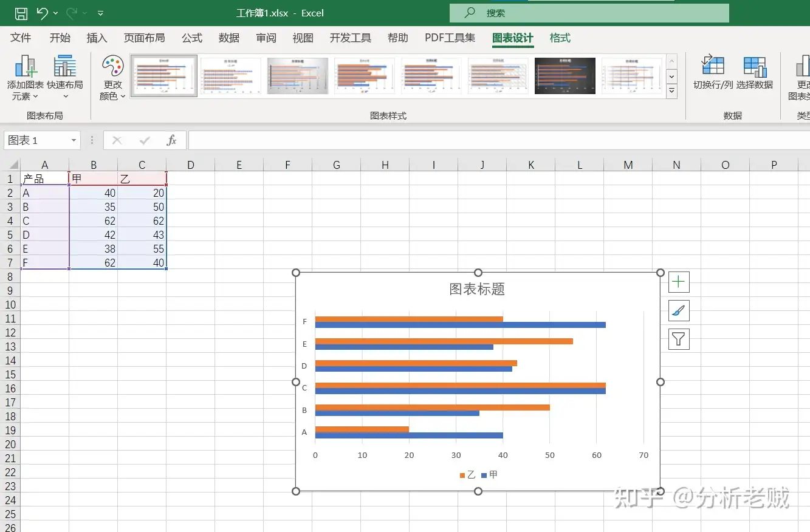Image resolution: width=810 pixels, height=532 pixels.
Task: Select column header D
Action: pyautogui.click(x=190, y=165)
